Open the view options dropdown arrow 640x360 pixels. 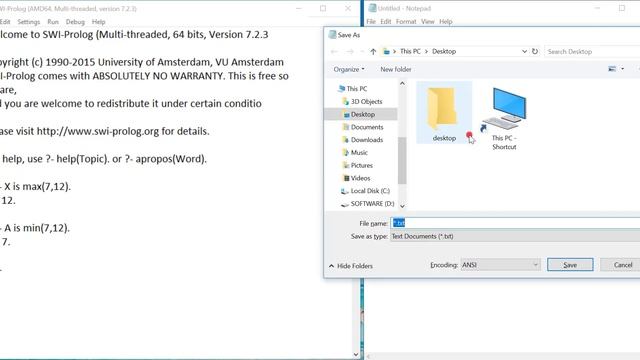coord(622,69)
